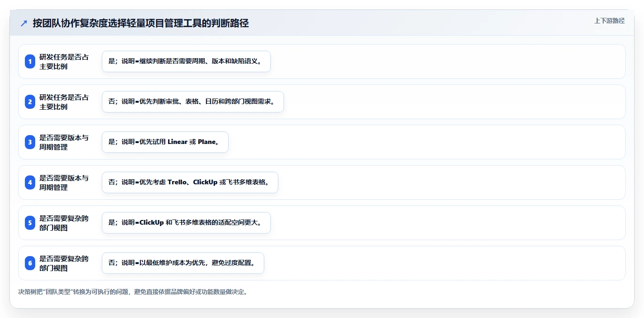Click step number badge 6
Screen dimensions: 644x318
click(x=30, y=263)
